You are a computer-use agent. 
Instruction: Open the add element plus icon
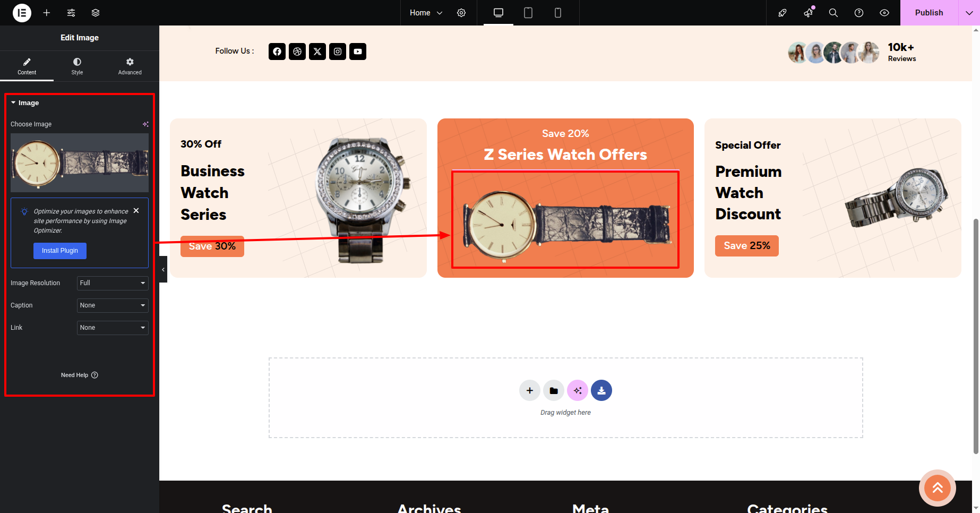pyautogui.click(x=47, y=13)
